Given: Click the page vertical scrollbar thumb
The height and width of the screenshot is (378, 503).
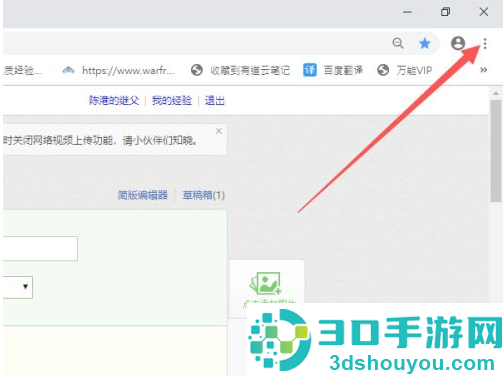Looking at the screenshot, I should [496, 151].
